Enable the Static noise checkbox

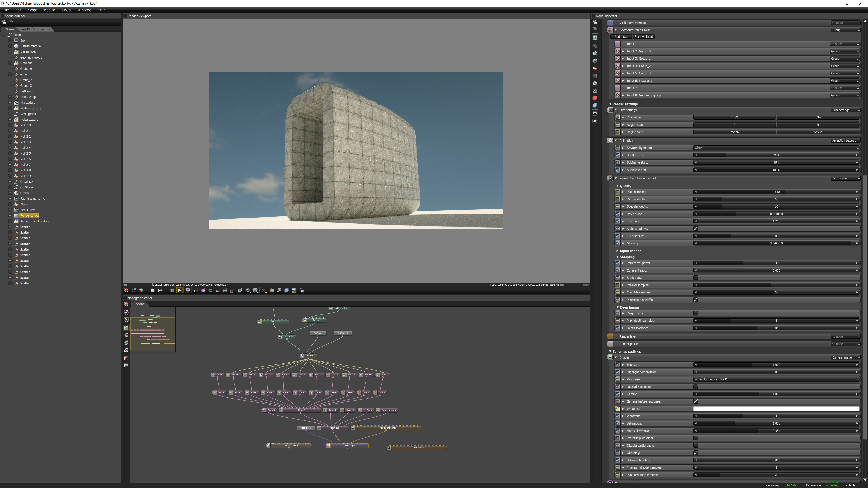(x=696, y=278)
